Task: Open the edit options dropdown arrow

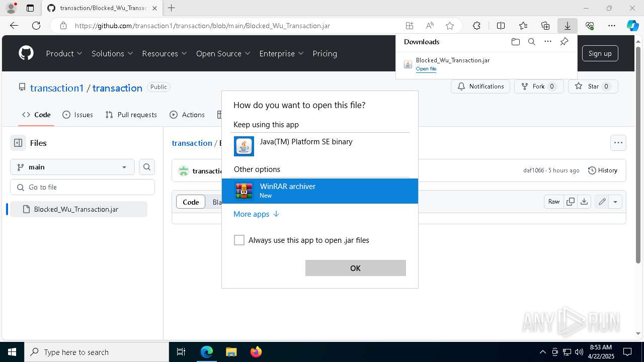Action: click(615, 202)
